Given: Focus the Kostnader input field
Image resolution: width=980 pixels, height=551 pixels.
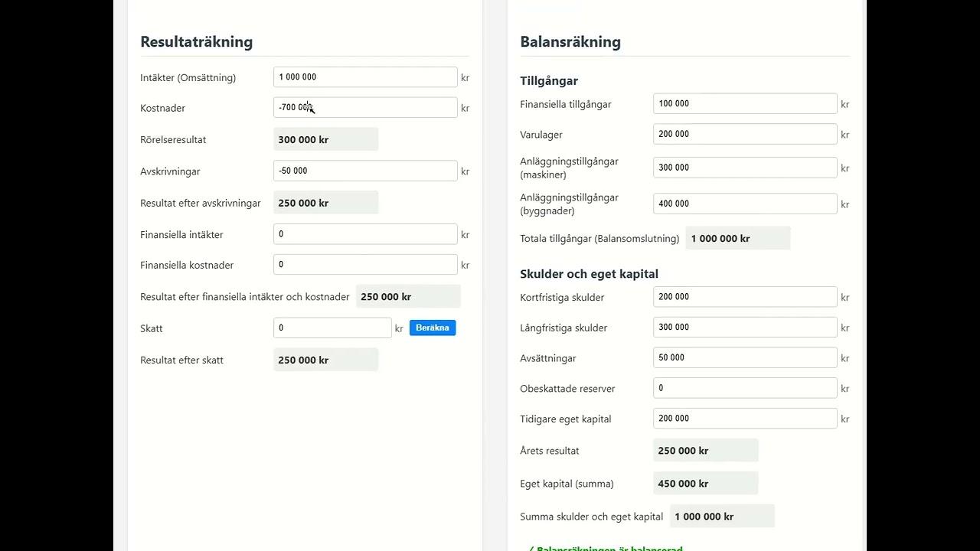Looking at the screenshot, I should 365,108.
